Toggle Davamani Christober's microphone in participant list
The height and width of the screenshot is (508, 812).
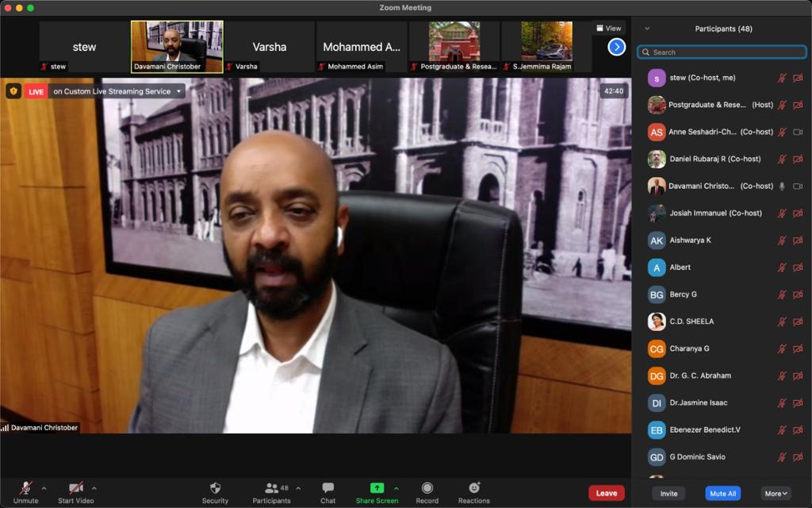tap(782, 186)
